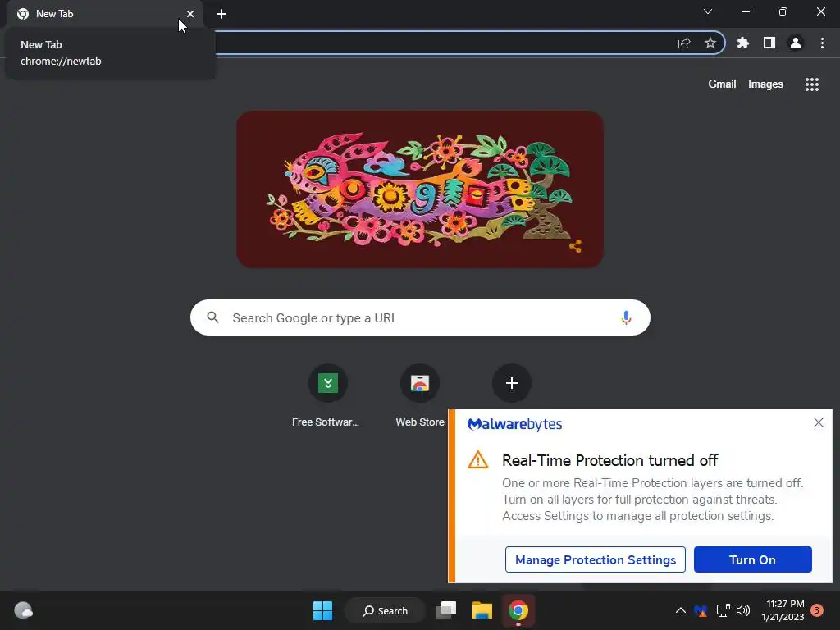The image size is (840, 630).
Task: Open the Chrome profile avatar
Action: pyautogui.click(x=796, y=43)
